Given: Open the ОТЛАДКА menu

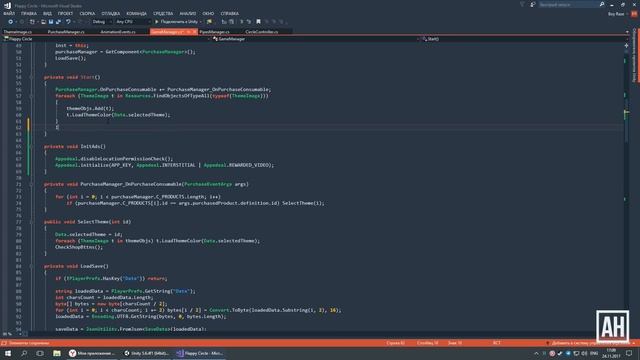Looking at the screenshot, I should 111,13.
